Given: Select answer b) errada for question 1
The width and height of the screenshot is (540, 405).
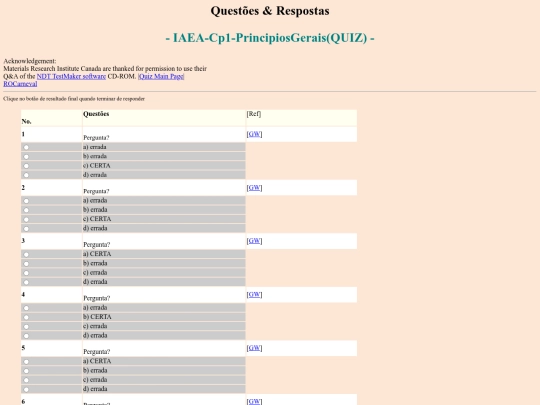Looking at the screenshot, I should tap(26, 157).
